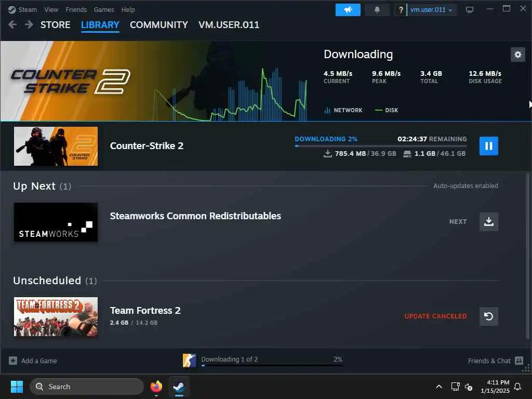Open the Windows Start menu
Viewport: 532px width, 399px height.
pos(17,387)
